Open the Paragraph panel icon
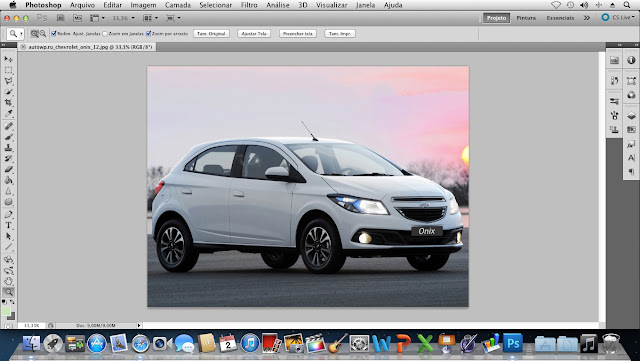The height and width of the screenshot is (361, 640). (631, 172)
